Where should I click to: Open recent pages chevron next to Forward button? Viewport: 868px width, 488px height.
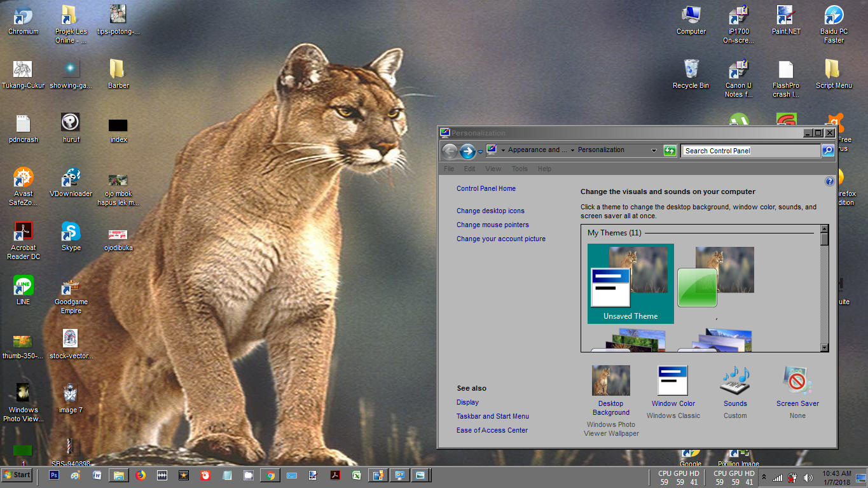(x=480, y=151)
